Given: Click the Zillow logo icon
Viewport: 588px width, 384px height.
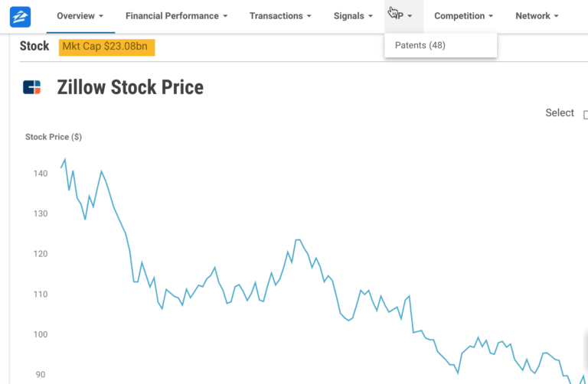Looking at the screenshot, I should point(20,17).
